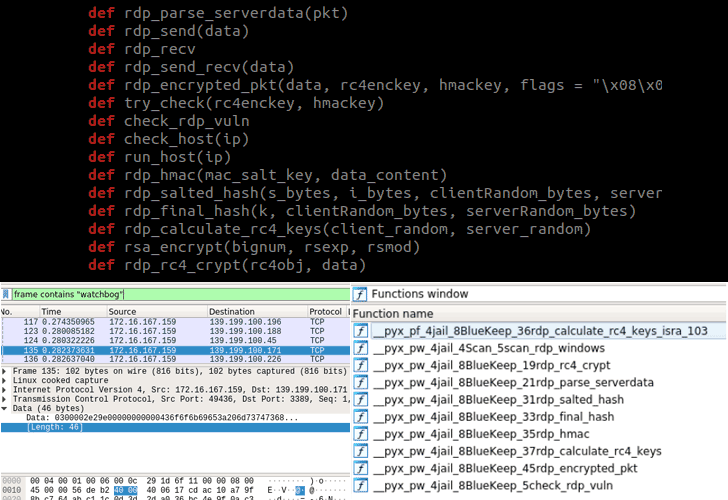Image resolution: width=728 pixels, height=500 pixels.
Task: Select the [Length: 46] detail line
Action: tap(176, 427)
